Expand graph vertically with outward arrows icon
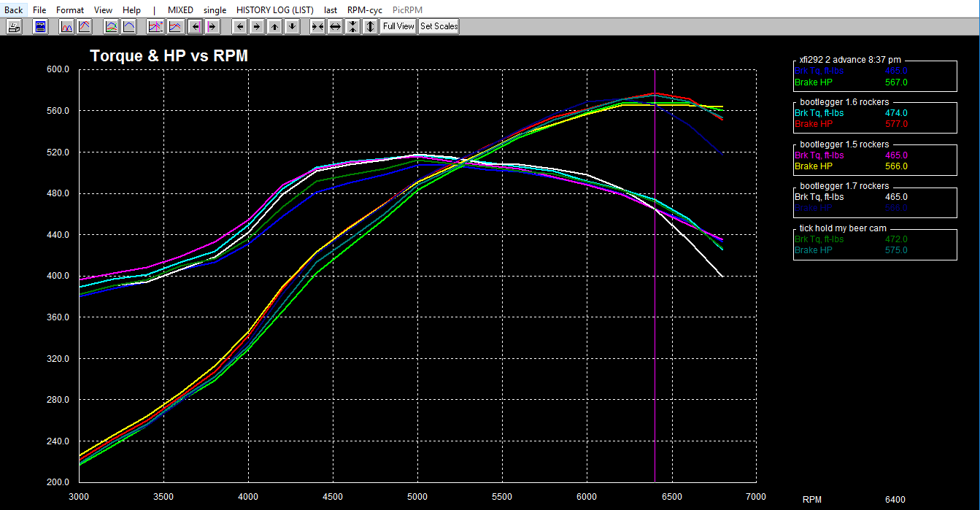This screenshot has height=510, width=980. pyautogui.click(x=370, y=26)
